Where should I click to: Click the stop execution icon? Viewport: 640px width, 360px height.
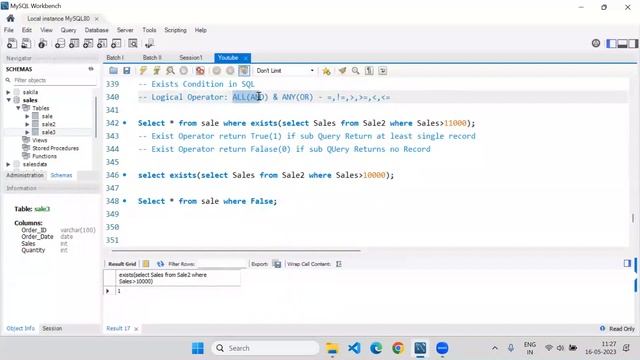coord(184,71)
